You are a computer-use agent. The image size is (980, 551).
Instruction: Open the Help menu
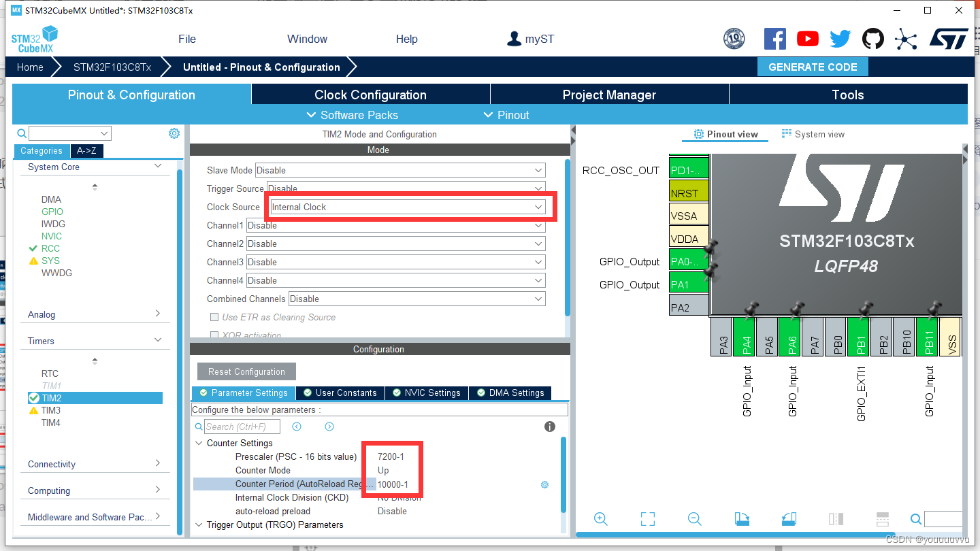406,39
